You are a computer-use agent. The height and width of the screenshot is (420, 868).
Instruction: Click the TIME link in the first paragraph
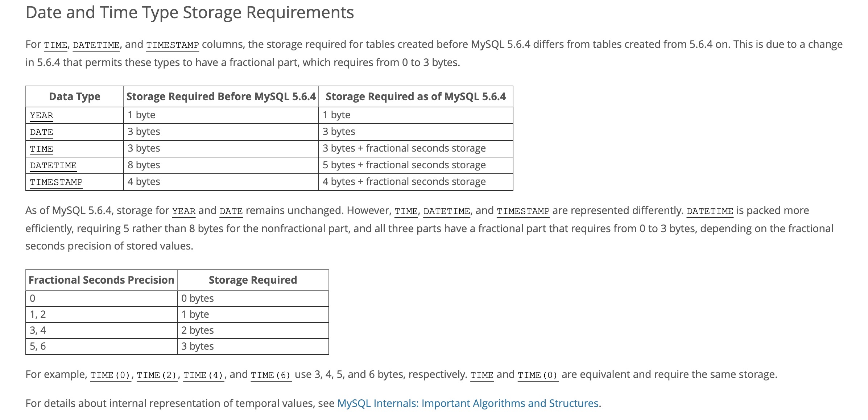(55, 45)
